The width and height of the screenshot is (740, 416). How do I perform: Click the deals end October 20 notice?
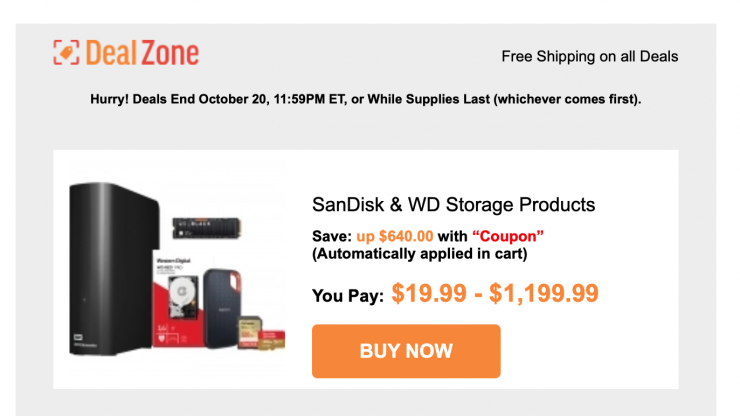(x=365, y=100)
